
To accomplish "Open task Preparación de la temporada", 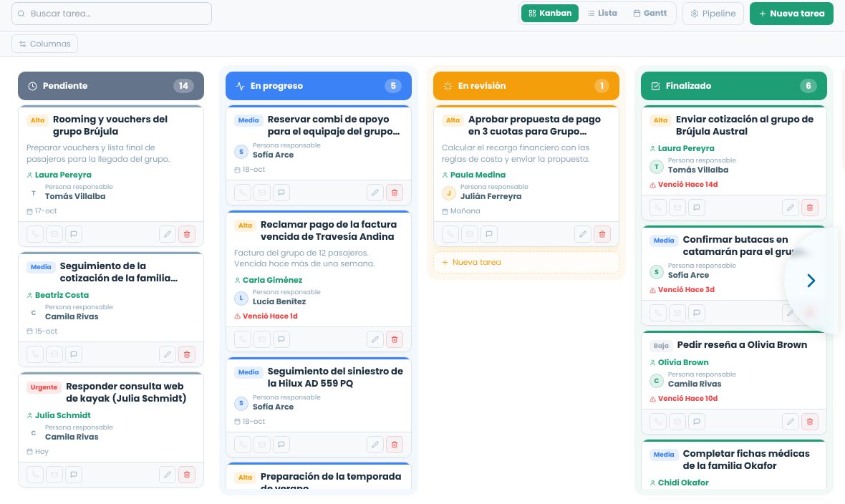I will (x=330, y=481).
